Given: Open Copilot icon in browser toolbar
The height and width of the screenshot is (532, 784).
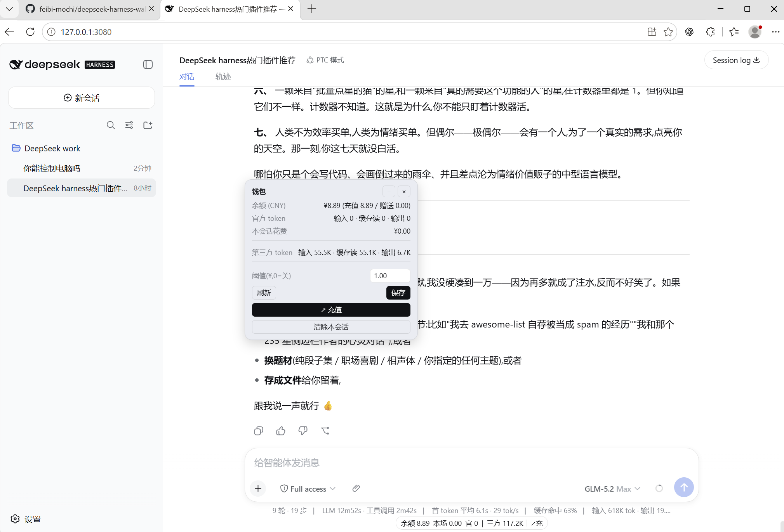Looking at the screenshot, I should click(x=689, y=32).
